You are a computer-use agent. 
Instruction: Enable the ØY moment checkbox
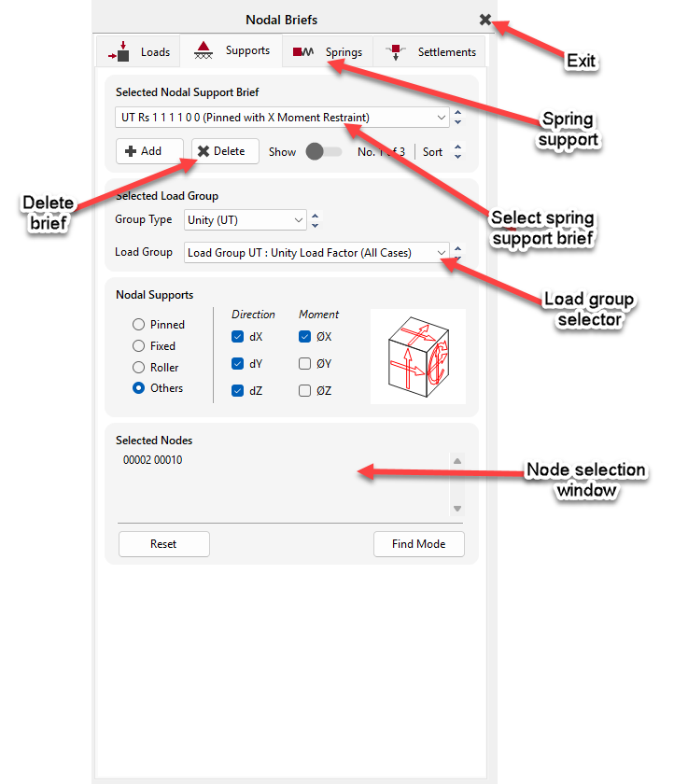click(304, 364)
